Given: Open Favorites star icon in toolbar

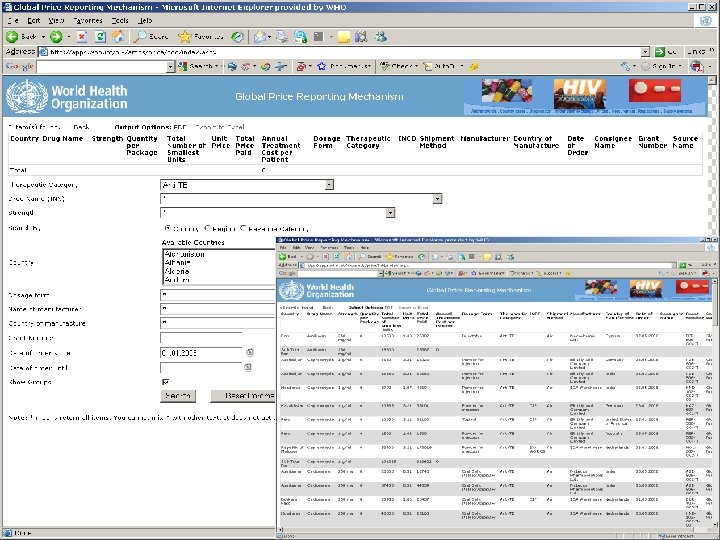Looking at the screenshot, I should pos(185,37).
